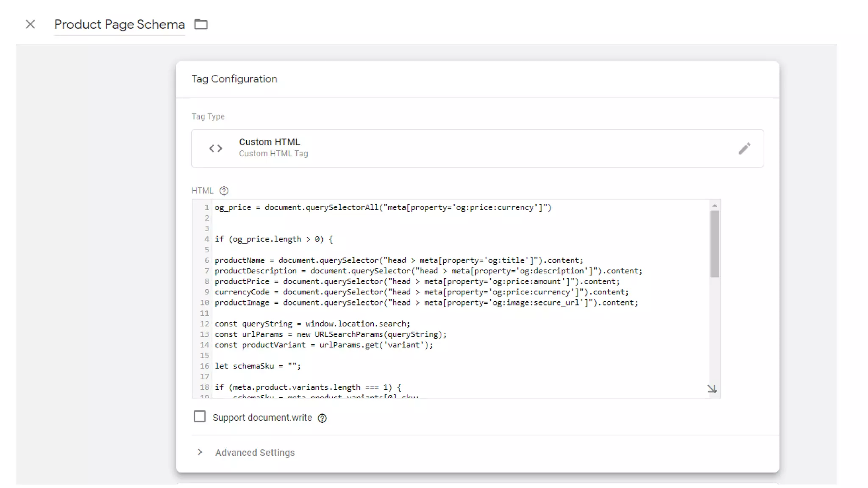Image resolution: width=868 pixels, height=488 pixels.
Task: Expand Advanced Settings using the chevron
Action: point(200,452)
